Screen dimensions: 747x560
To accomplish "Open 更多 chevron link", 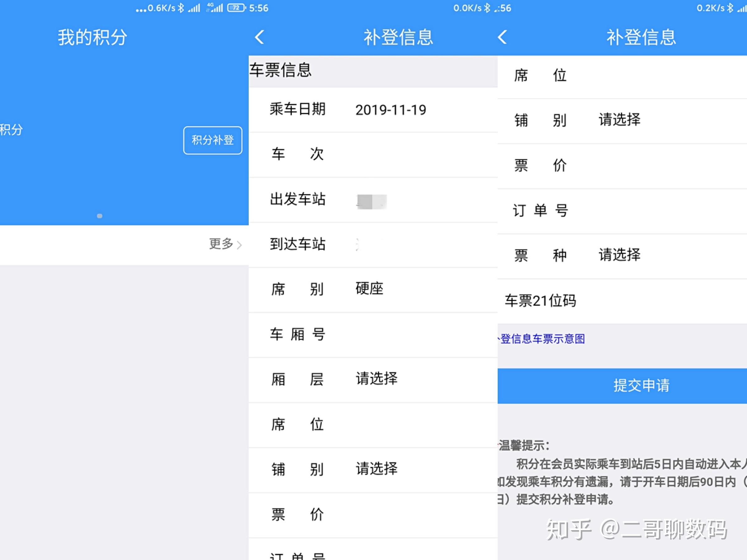I will tap(225, 244).
